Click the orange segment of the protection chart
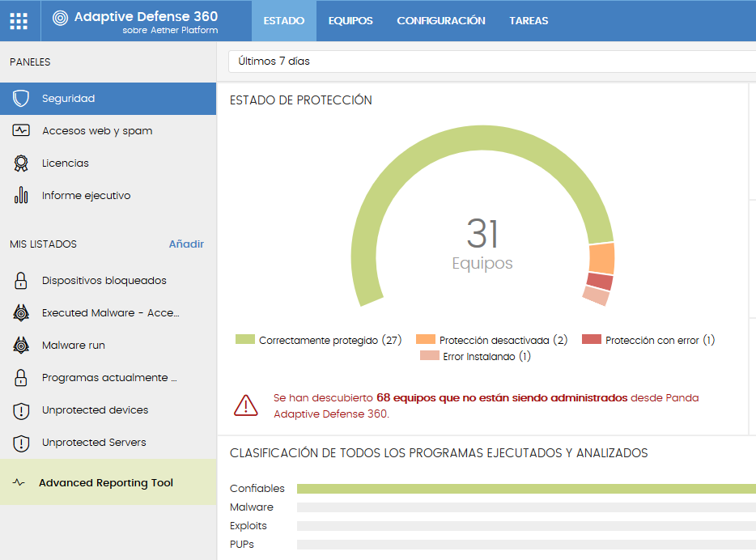 point(602,258)
